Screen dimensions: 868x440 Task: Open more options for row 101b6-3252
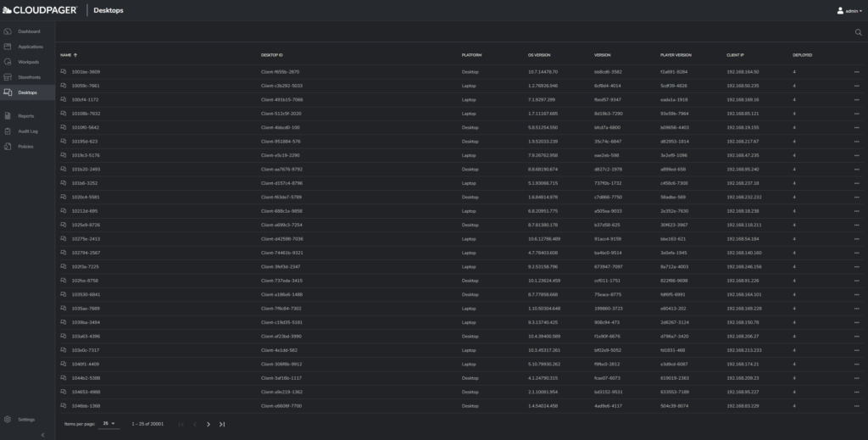(x=856, y=183)
